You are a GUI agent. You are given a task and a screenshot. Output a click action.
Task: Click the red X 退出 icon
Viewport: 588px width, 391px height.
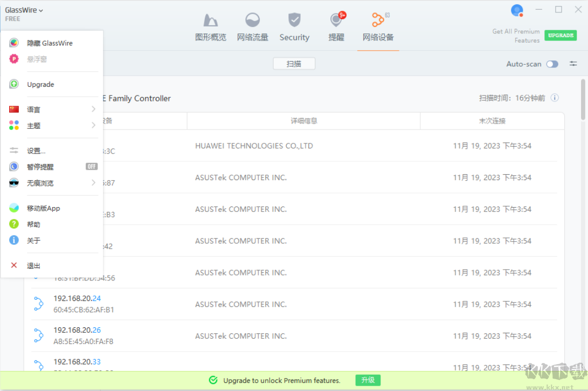click(x=14, y=265)
